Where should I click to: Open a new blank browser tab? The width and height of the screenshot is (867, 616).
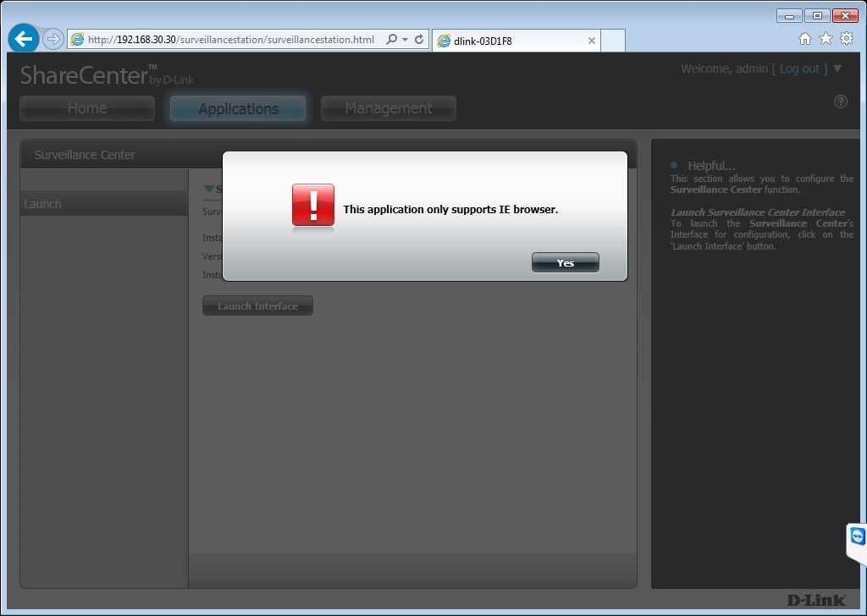tap(613, 41)
